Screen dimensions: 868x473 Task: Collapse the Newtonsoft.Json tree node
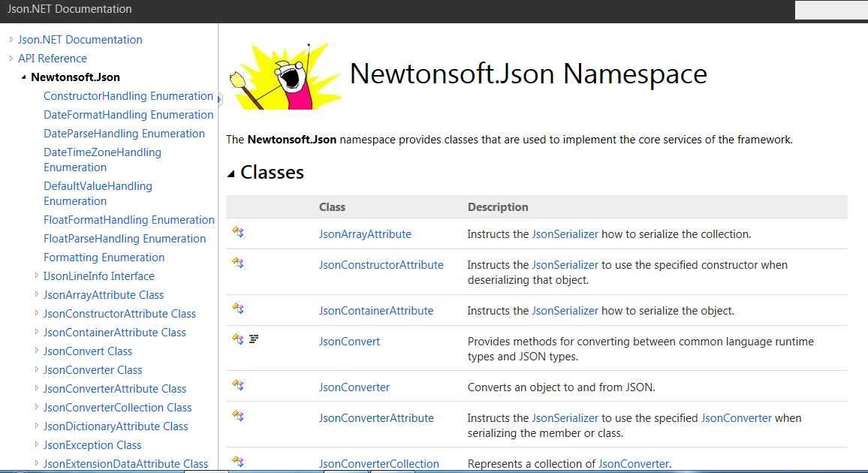[23, 77]
